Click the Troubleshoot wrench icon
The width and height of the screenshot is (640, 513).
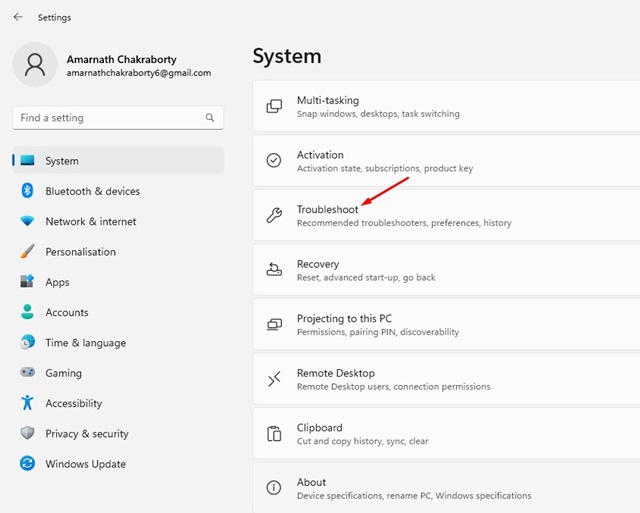coord(274,215)
